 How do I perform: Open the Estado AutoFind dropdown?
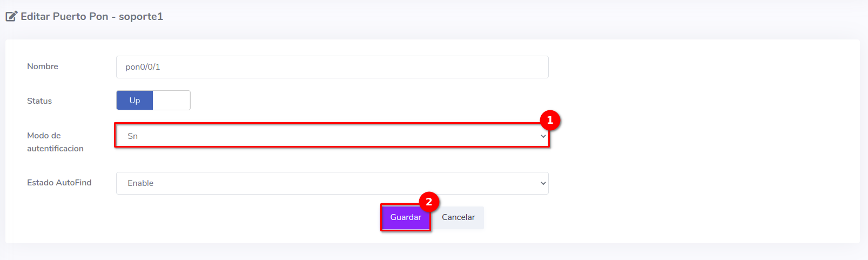pos(332,183)
